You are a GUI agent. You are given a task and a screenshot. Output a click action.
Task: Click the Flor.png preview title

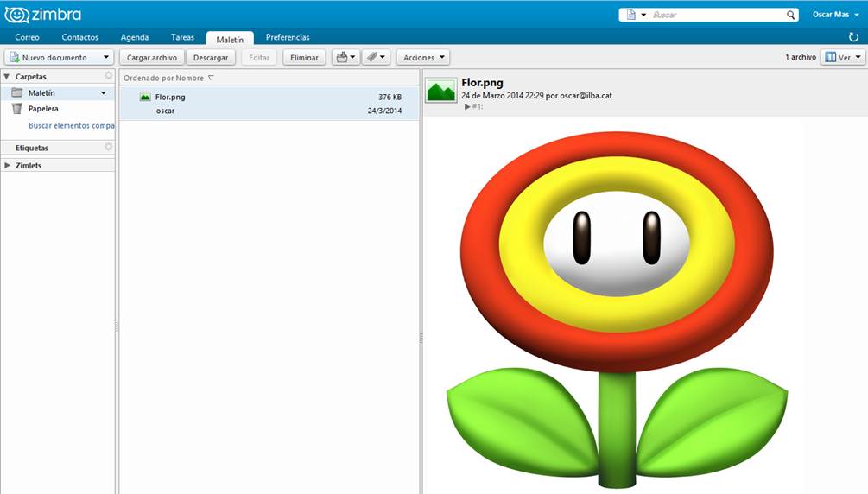tap(482, 83)
